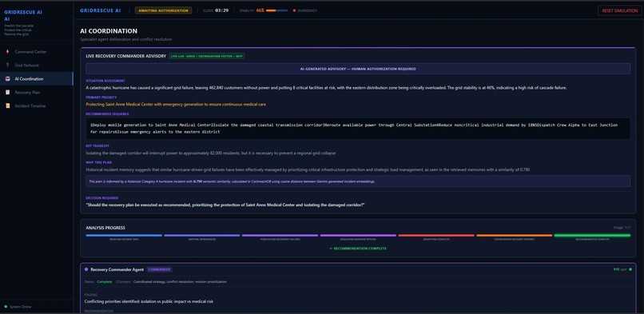Click the top bar GridRescue AI title
This screenshot has width=644, height=314.
(101, 10)
